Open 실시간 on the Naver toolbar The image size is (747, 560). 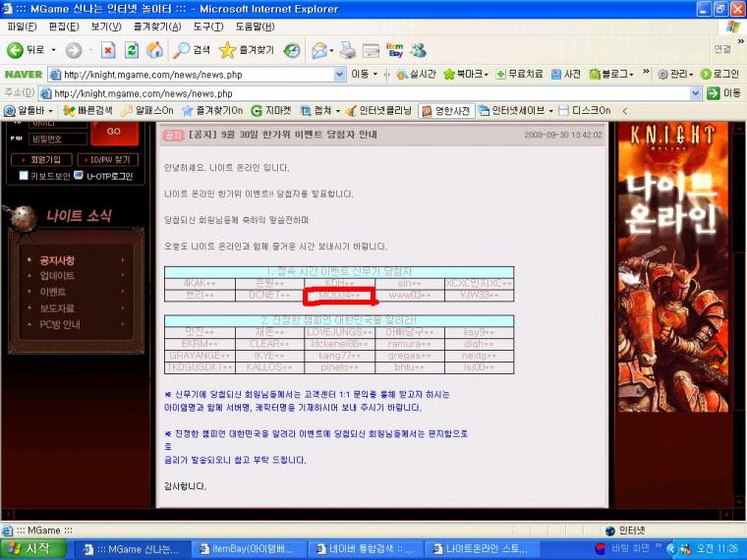(417, 75)
